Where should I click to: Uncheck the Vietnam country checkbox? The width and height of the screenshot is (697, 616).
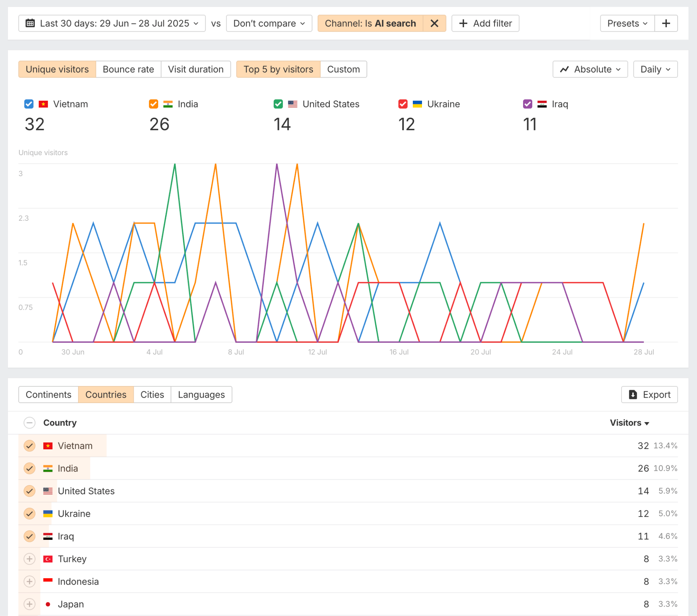click(29, 446)
